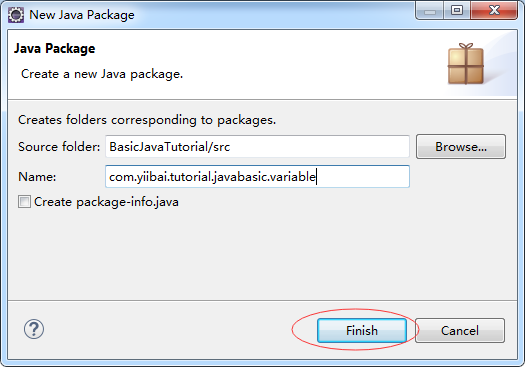Close the dialog with the red X

pyautogui.click(x=494, y=10)
